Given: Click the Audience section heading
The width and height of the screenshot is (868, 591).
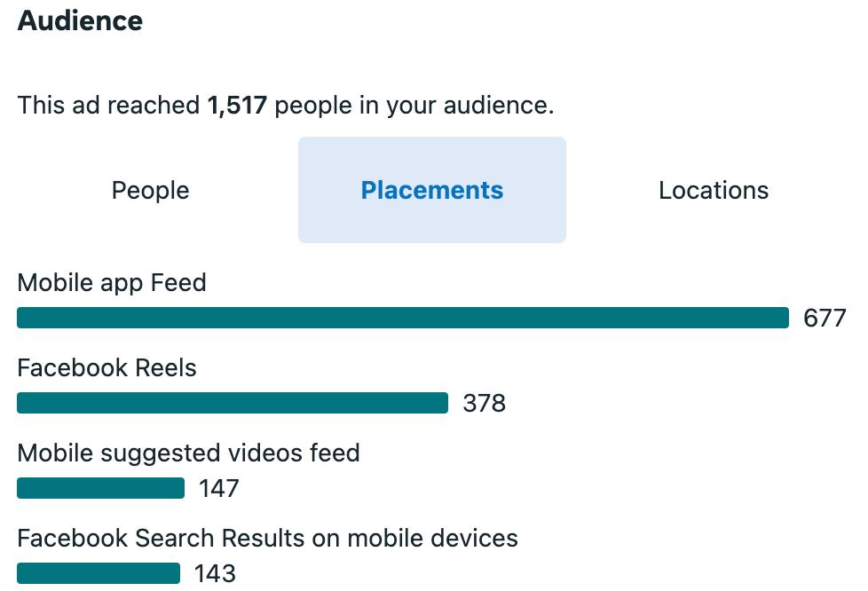Looking at the screenshot, I should tap(80, 21).
